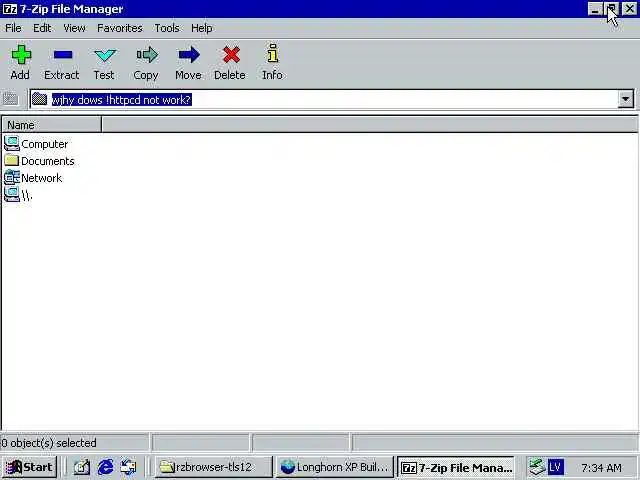Click the Documents label text
Screen dimensions: 640x480
(x=48, y=161)
